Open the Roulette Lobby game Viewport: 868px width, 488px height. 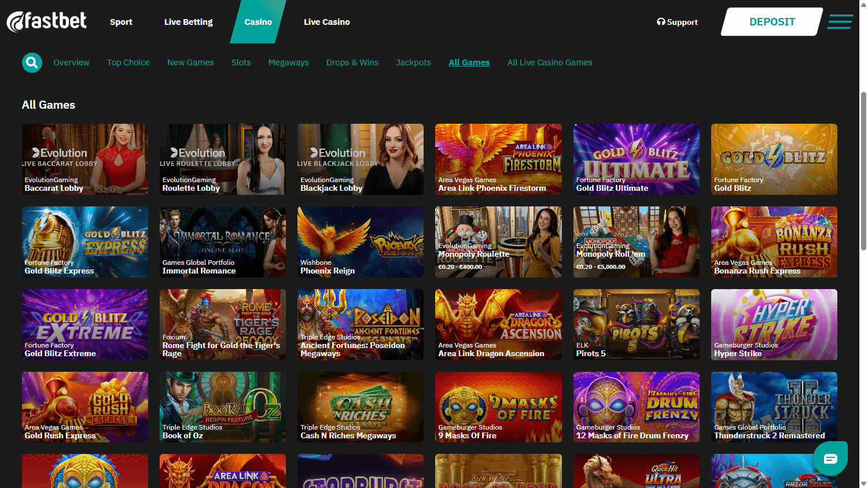(223, 159)
